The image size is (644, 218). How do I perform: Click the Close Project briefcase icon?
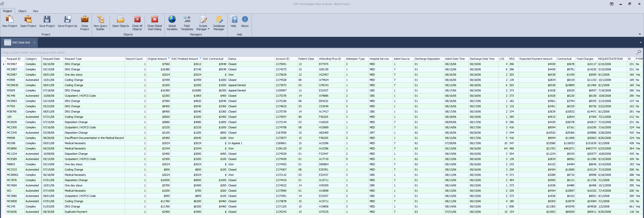click(x=85, y=19)
